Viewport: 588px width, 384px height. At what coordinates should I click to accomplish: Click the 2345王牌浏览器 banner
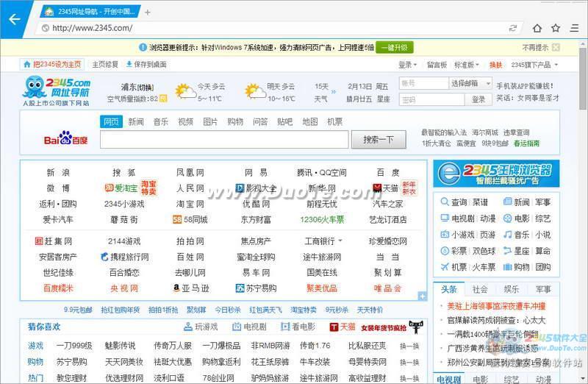pyautogui.click(x=496, y=174)
